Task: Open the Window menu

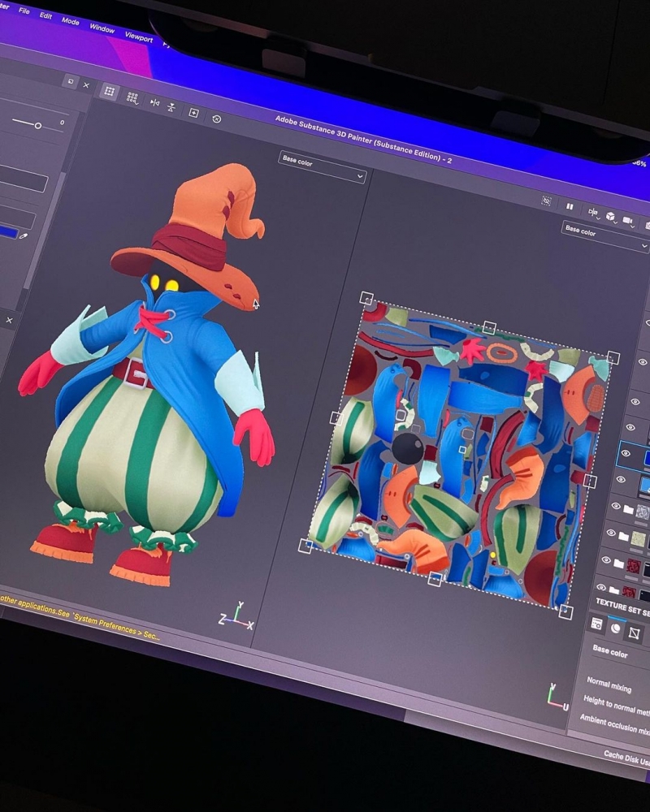Action: tap(102, 28)
